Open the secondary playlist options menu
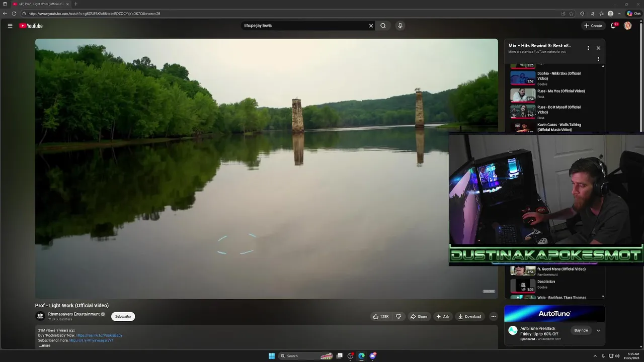This screenshot has height=362, width=644. click(x=598, y=59)
